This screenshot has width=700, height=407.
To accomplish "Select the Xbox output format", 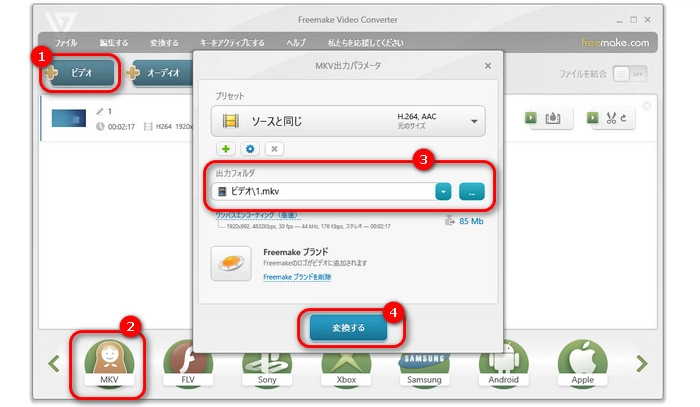I will (x=346, y=369).
